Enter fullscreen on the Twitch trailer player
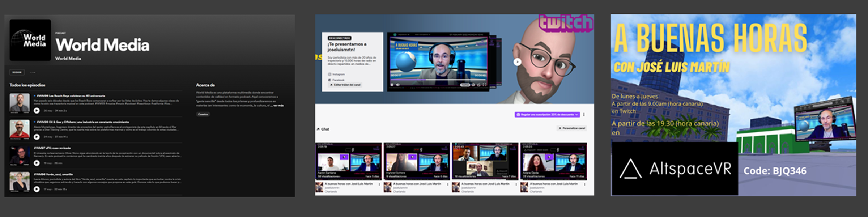Screen dimensions: 868x217 coord(484,85)
